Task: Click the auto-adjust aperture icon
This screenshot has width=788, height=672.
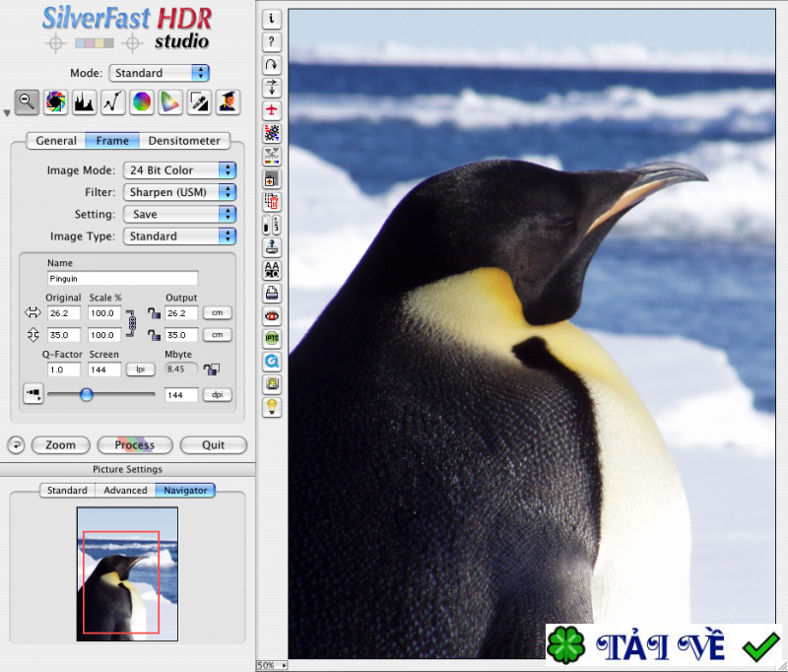Action: coord(55,101)
